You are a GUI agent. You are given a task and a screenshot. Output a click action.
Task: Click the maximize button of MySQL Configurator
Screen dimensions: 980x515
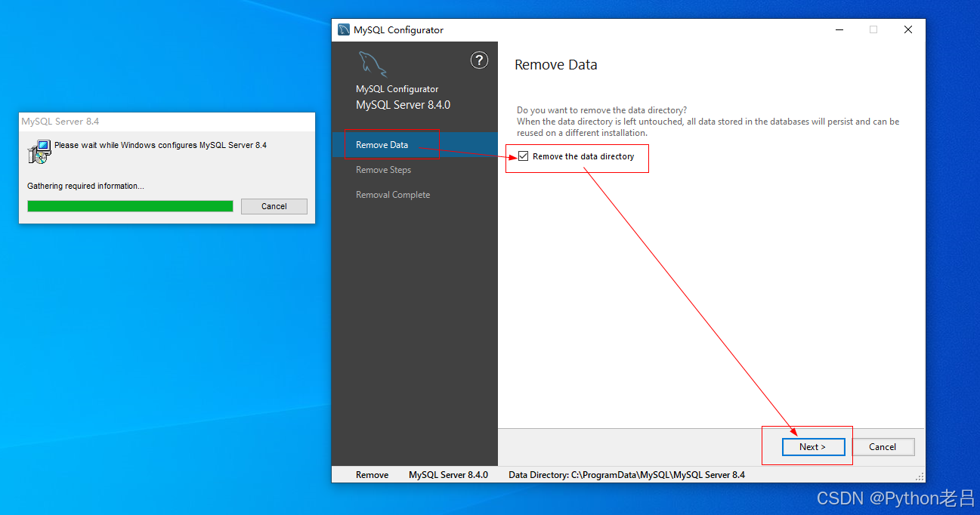(873, 30)
